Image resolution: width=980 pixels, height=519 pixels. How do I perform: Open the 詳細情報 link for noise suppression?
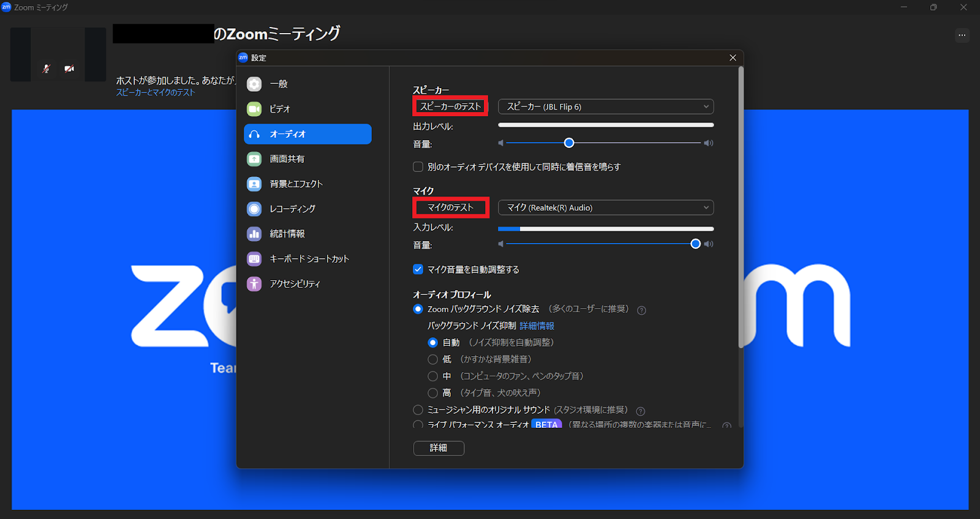point(537,326)
